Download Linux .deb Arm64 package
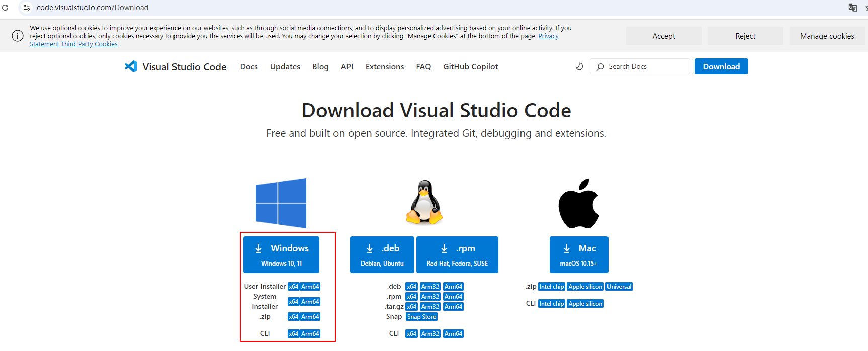The height and width of the screenshot is (351, 868). 453,287
